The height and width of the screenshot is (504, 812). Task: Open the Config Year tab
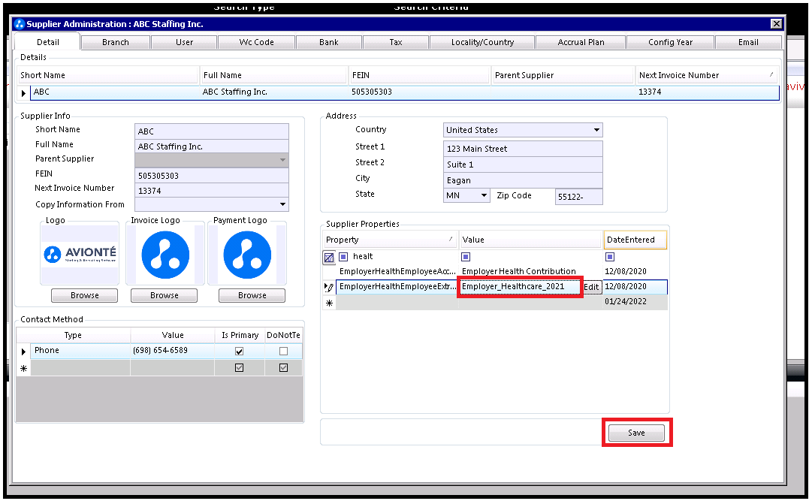[x=671, y=43]
